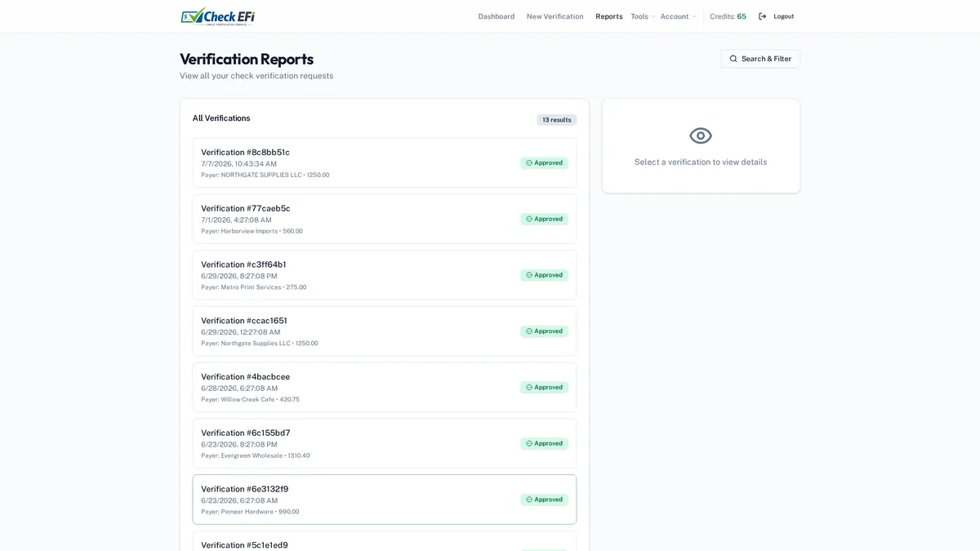Expand the Tools menu chevron

(x=653, y=17)
